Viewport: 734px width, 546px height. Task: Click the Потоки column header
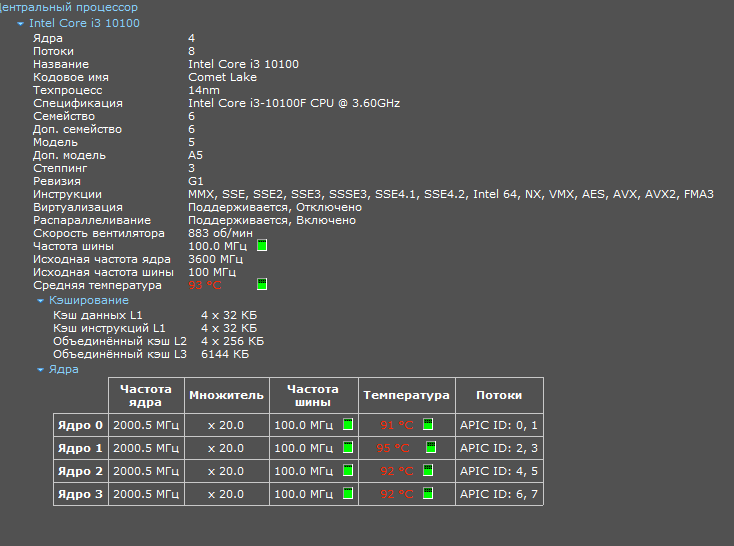pyautogui.click(x=499, y=396)
